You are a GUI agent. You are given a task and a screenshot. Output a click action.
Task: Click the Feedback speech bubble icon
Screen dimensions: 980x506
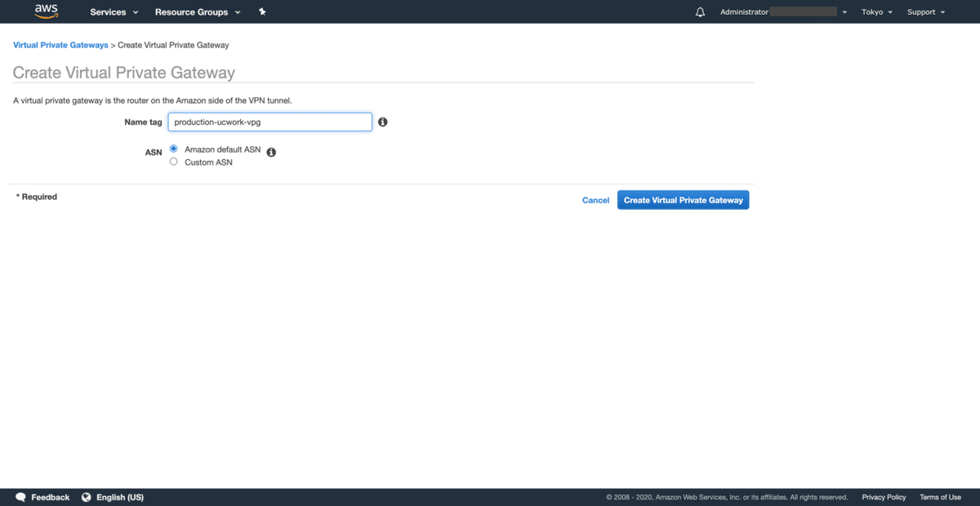click(20, 497)
